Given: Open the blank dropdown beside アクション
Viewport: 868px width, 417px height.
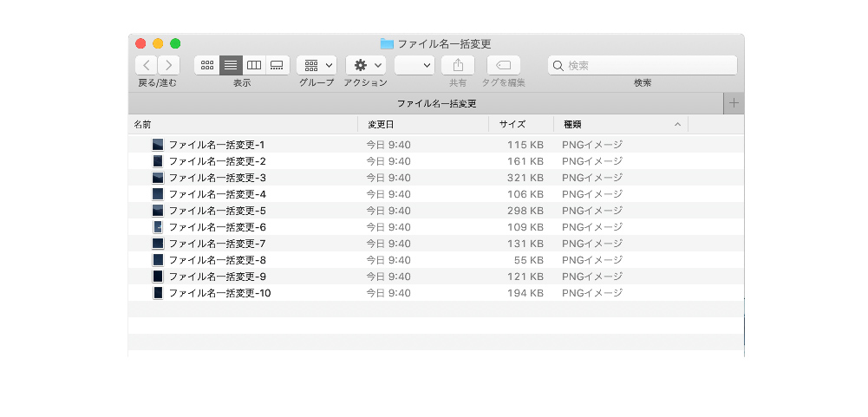Looking at the screenshot, I should (x=414, y=65).
